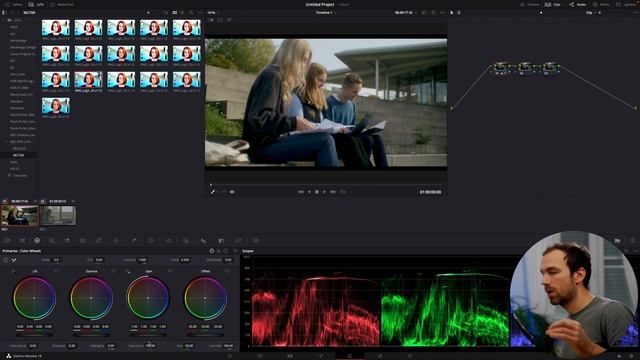Select the REC709 LUT folder

coord(18,156)
